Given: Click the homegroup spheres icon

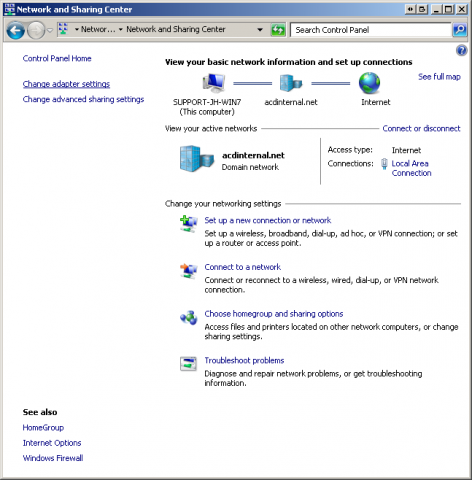Looking at the screenshot, I should pyautogui.click(x=189, y=318).
